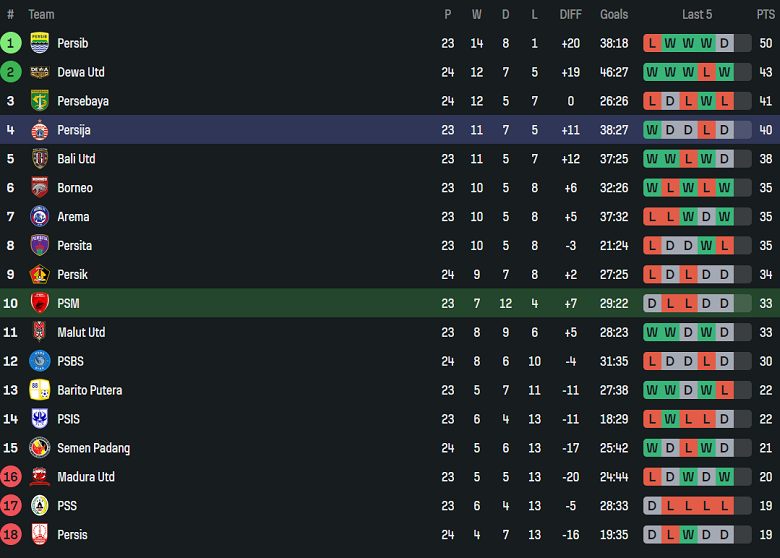Image resolution: width=780 pixels, height=558 pixels.
Task: Sort table by PTS column header
Action: [765, 14]
